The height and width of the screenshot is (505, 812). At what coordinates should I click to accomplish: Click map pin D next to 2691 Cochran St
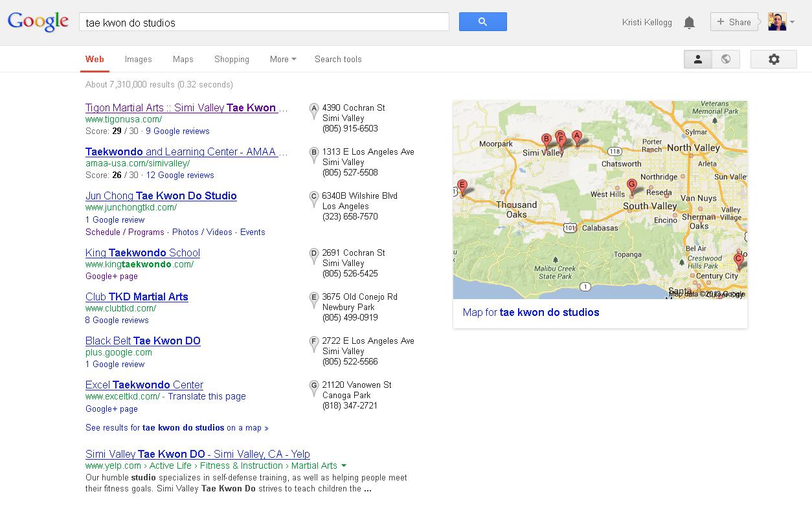pyautogui.click(x=314, y=256)
